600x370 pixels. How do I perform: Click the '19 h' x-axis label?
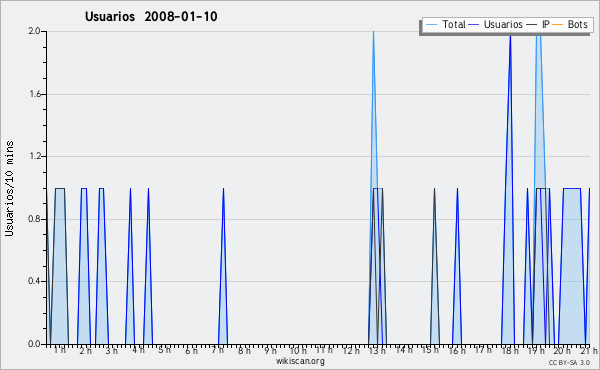tap(536, 350)
